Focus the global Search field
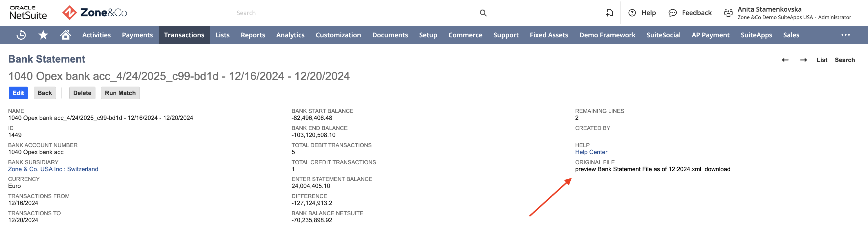The width and height of the screenshot is (868, 232). (x=362, y=13)
